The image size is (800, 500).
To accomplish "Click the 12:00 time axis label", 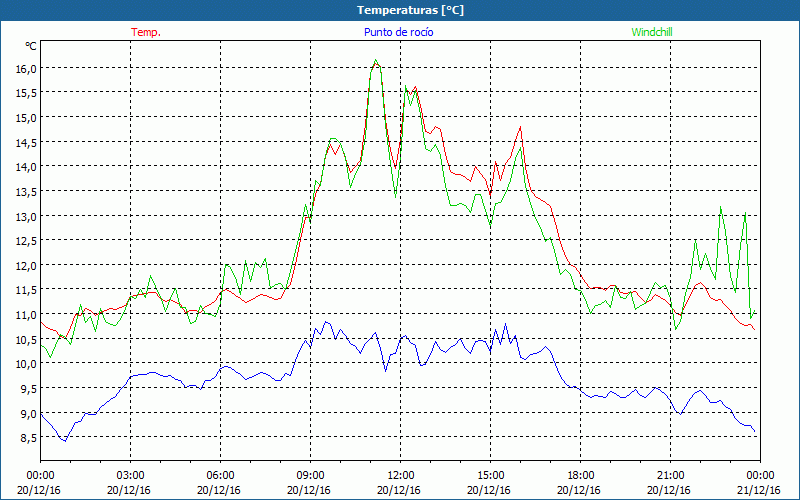I will pyautogui.click(x=401, y=476).
